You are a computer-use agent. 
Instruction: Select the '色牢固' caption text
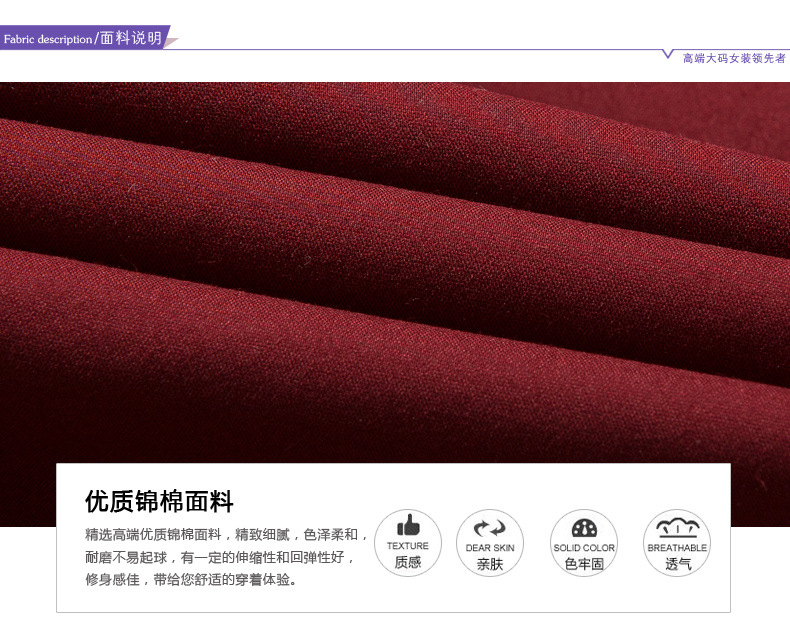584,564
